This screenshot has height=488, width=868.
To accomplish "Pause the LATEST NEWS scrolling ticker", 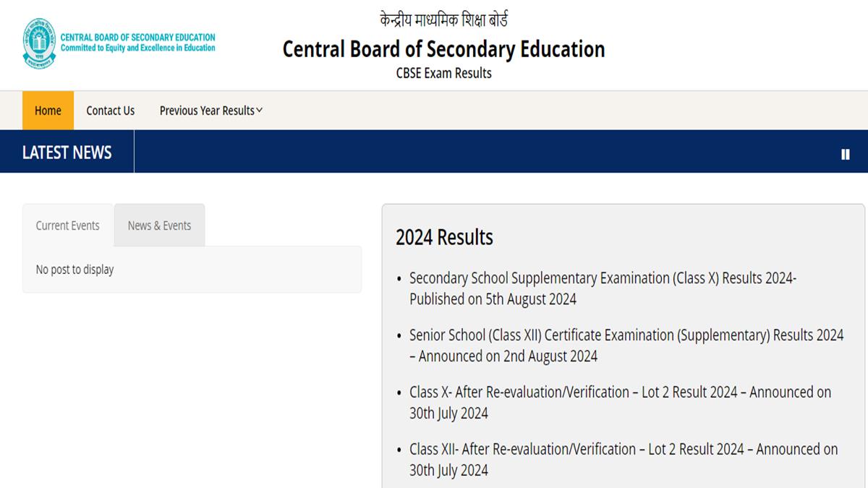I will [845, 154].
